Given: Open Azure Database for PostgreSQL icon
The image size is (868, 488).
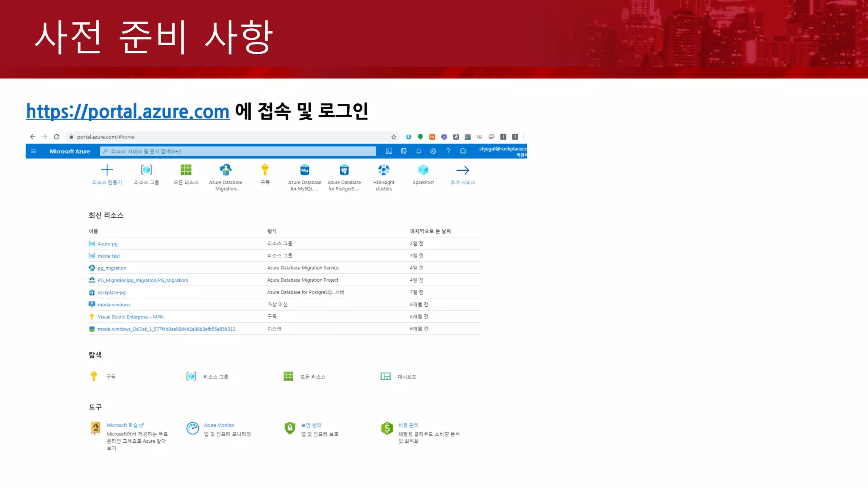Looking at the screenshot, I should (x=344, y=170).
